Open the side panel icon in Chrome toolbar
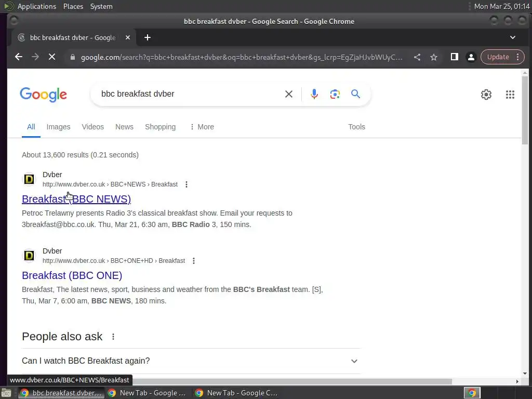This screenshot has width=532, height=399. point(454,57)
